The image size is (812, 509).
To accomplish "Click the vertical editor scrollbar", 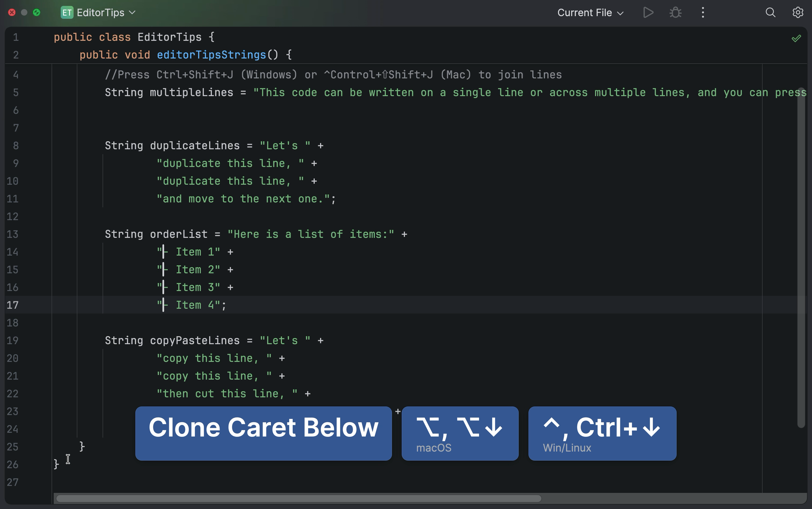I will pos(801,258).
